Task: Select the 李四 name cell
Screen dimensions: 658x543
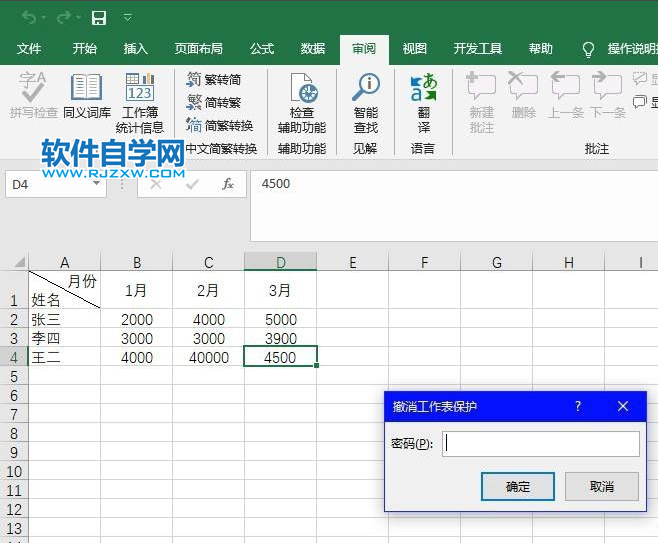Action: pos(64,338)
